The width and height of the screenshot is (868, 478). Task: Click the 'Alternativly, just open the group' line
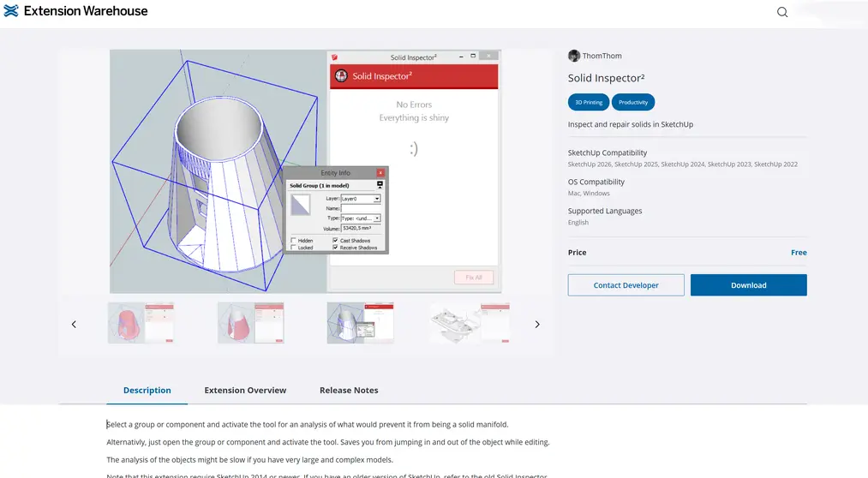pyautogui.click(x=327, y=442)
